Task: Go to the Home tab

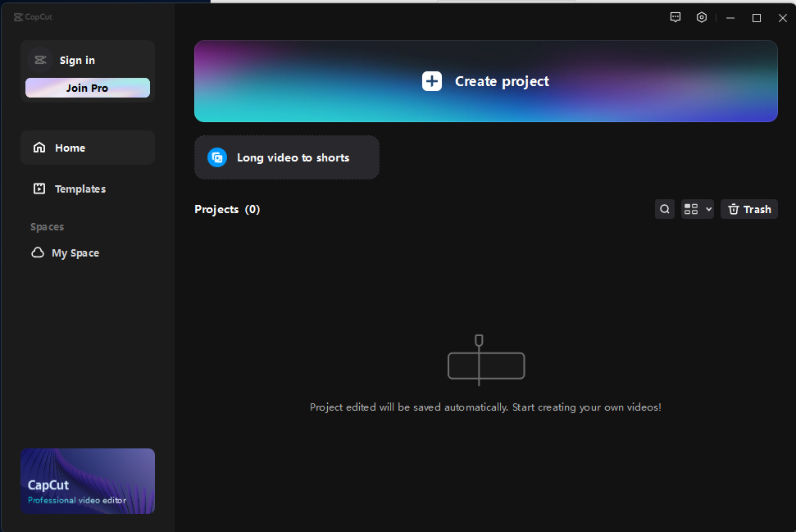Action: tap(88, 148)
